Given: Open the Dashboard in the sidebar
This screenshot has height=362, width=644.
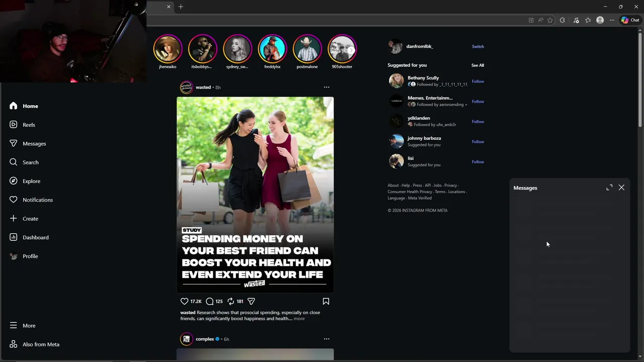Looking at the screenshot, I should pos(29,237).
